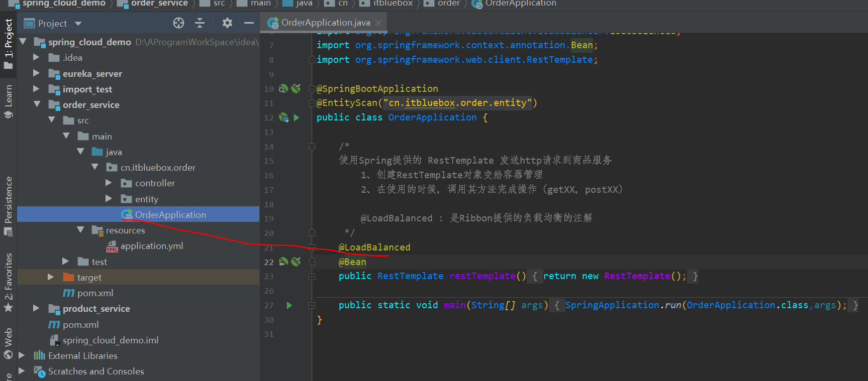The height and width of the screenshot is (381, 868).
Task: Click the first bean gutter icon on line 22
Action: point(283,262)
